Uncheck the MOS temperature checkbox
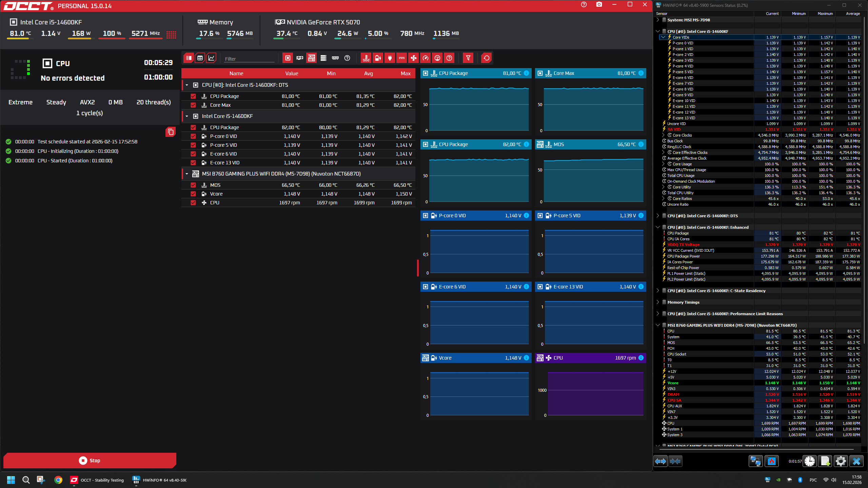This screenshot has width=868, height=488. 193,185
